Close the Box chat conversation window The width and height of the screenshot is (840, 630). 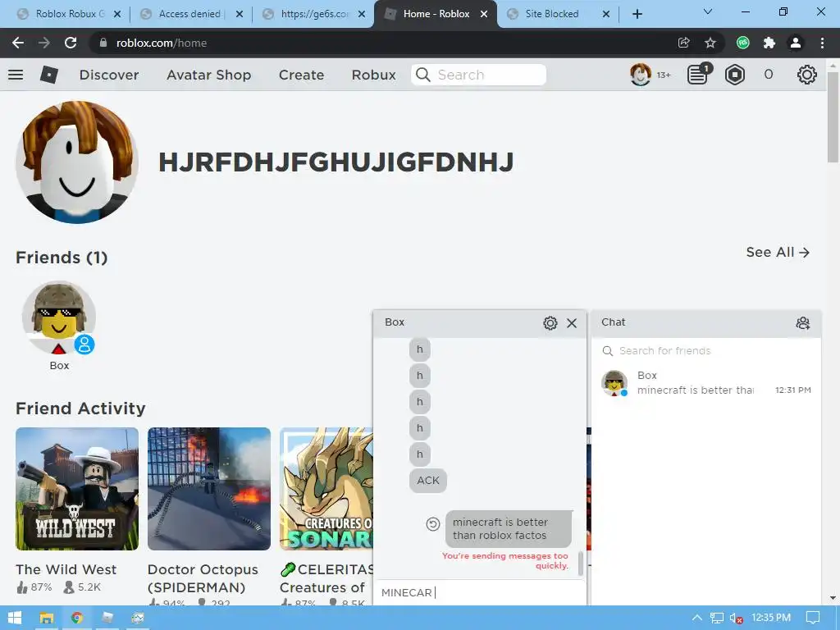[x=572, y=323]
